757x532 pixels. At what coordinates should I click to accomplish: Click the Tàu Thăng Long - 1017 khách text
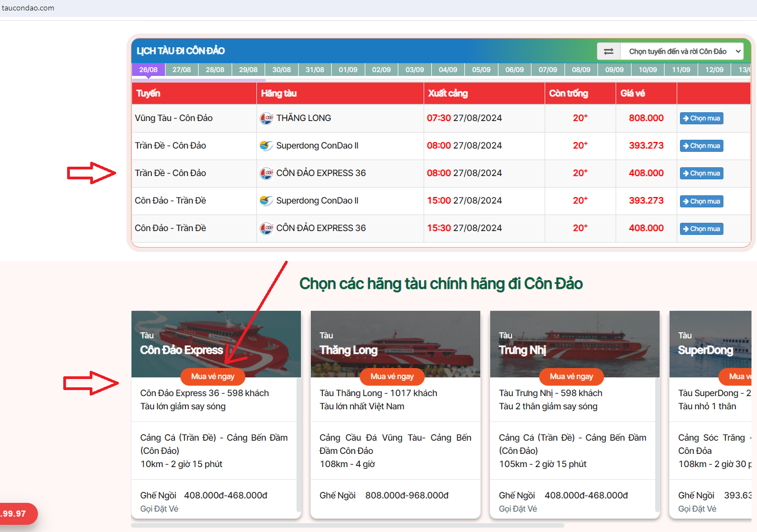point(378,393)
